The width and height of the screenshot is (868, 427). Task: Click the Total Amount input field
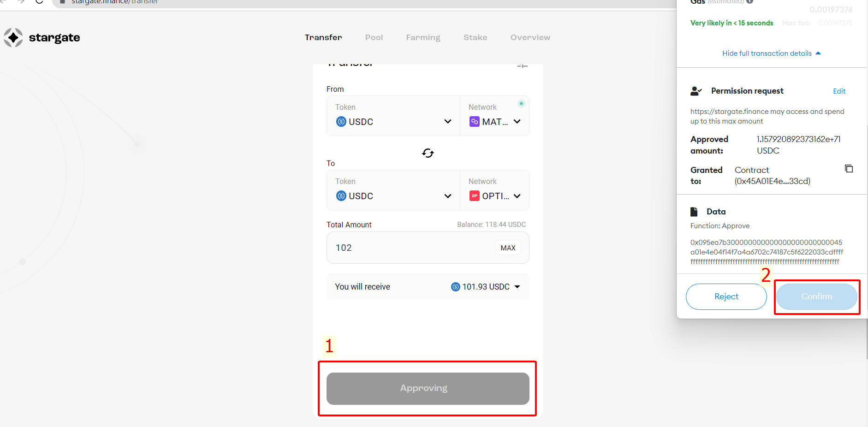(x=428, y=248)
